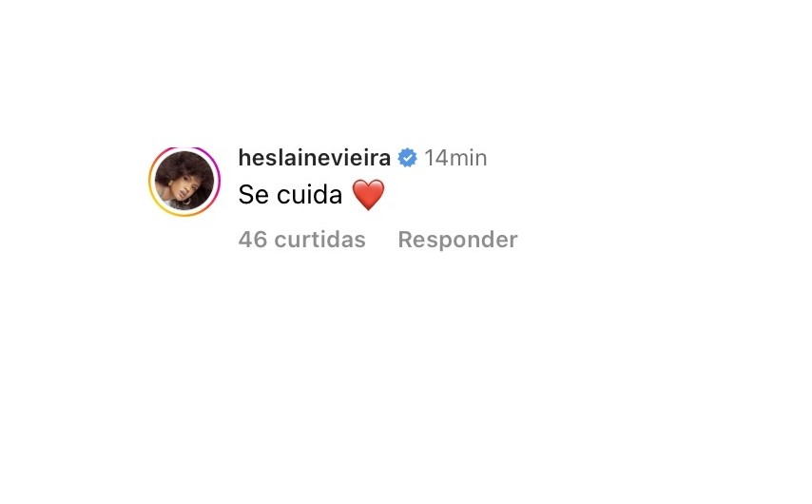Select the heart emoji after 'Se cuida'

[368, 195]
